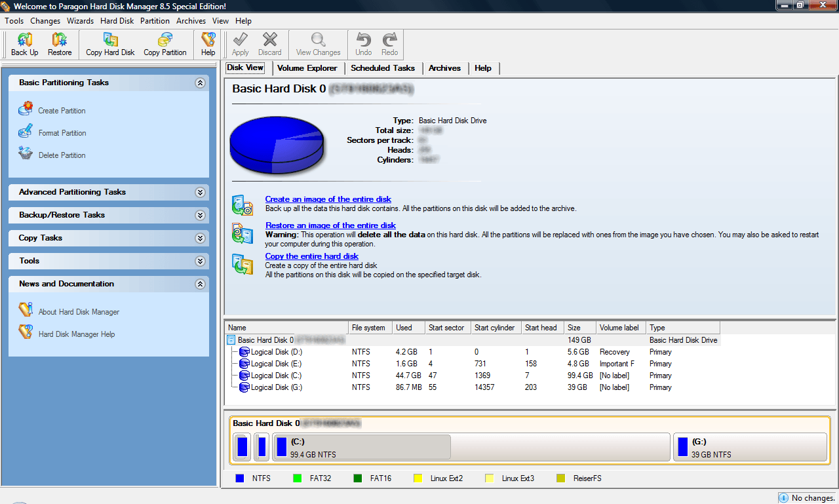Screen dimensions: 839x504
Task: Click the Back Up toolbar icon
Action: [x=24, y=44]
